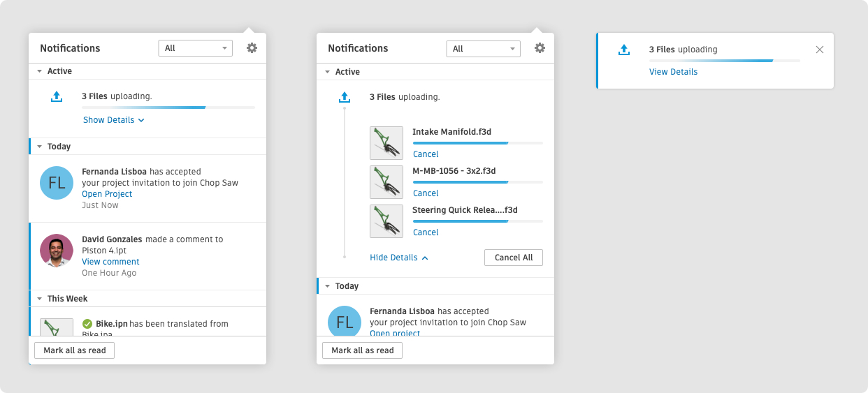Image resolution: width=868 pixels, height=393 pixels.
Task: Collapse upload list with Hide Details
Action: point(399,258)
